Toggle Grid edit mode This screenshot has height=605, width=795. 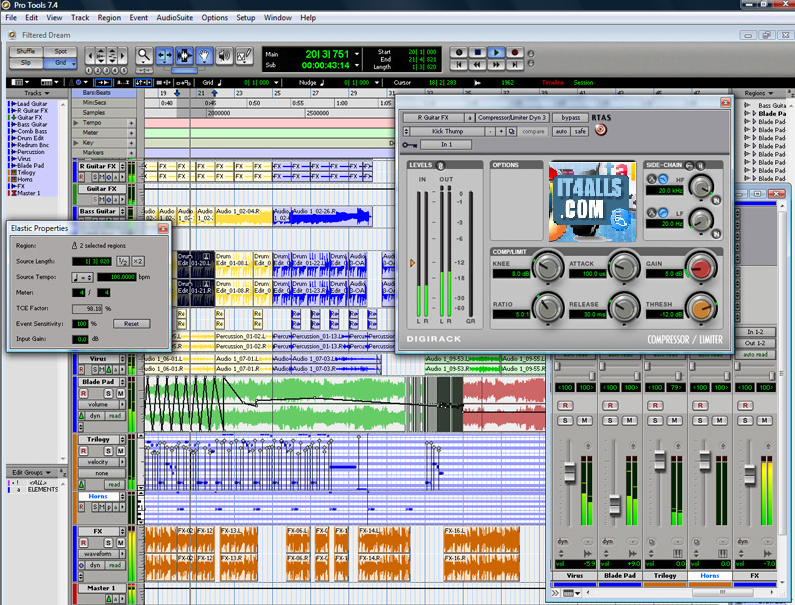60,63
